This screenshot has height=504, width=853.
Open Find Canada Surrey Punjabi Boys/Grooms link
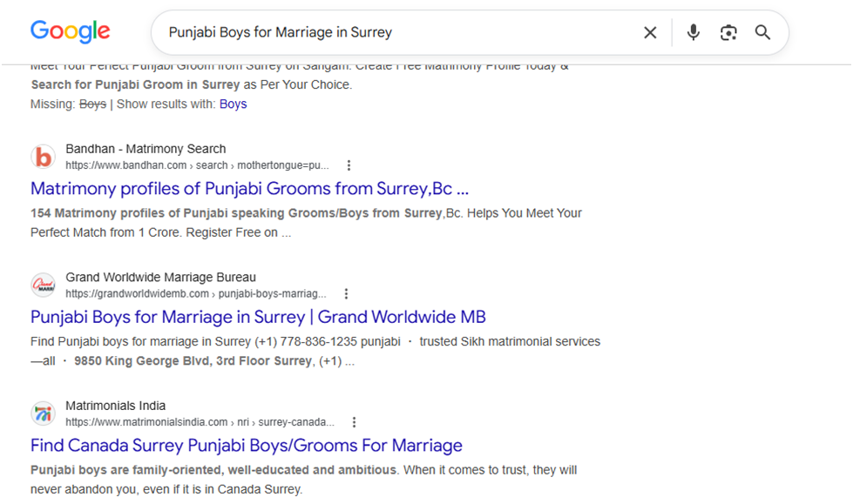pyautogui.click(x=247, y=446)
